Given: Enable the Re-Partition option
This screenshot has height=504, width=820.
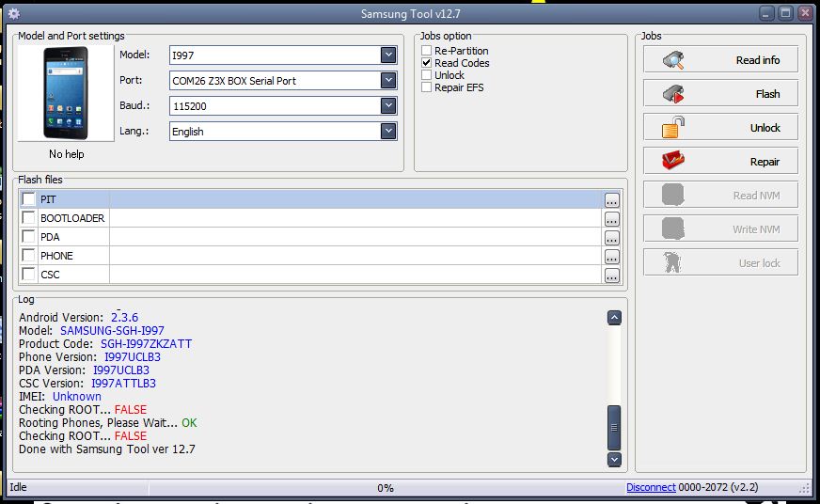Looking at the screenshot, I should pos(427,51).
